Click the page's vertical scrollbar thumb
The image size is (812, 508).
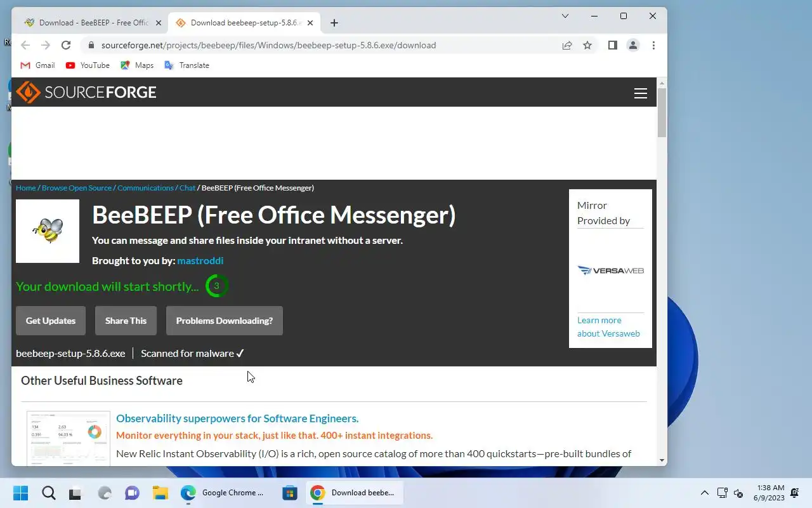tap(662, 112)
